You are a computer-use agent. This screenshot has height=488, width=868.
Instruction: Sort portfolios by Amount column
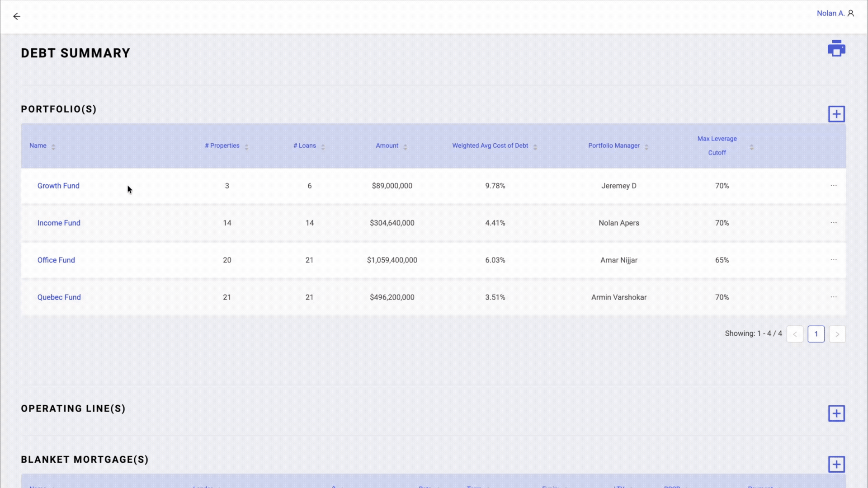(405, 146)
